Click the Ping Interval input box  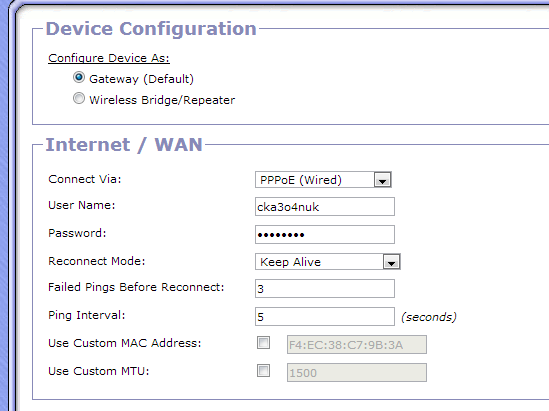click(325, 316)
